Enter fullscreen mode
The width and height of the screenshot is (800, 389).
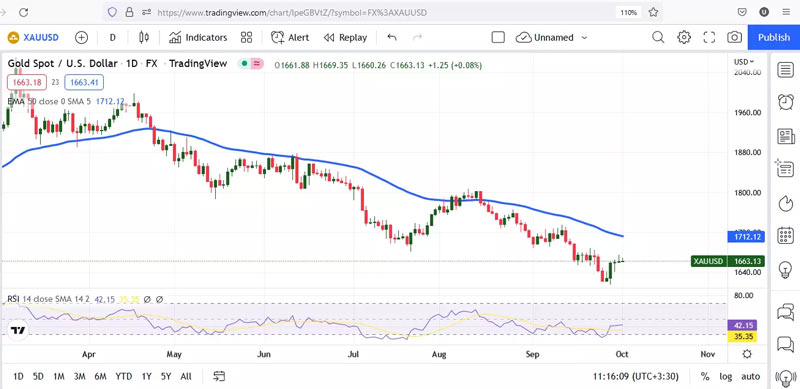(x=709, y=37)
